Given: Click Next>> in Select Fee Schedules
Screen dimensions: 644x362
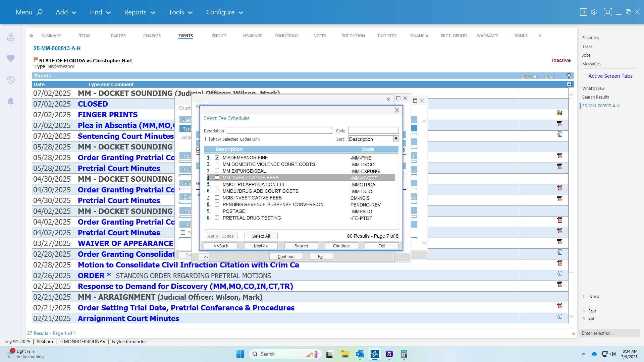Looking at the screenshot, I should click(x=261, y=246).
